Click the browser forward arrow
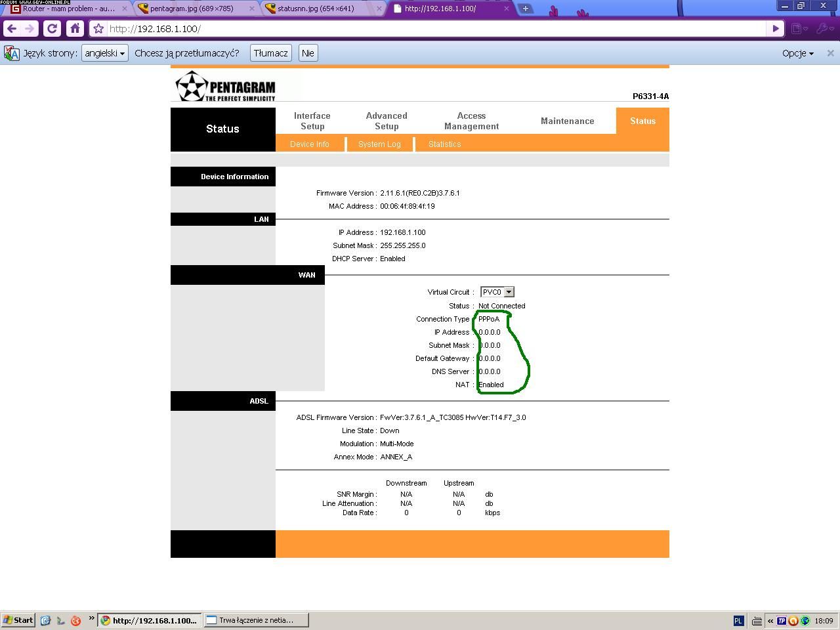The height and width of the screenshot is (630, 840). (29, 29)
